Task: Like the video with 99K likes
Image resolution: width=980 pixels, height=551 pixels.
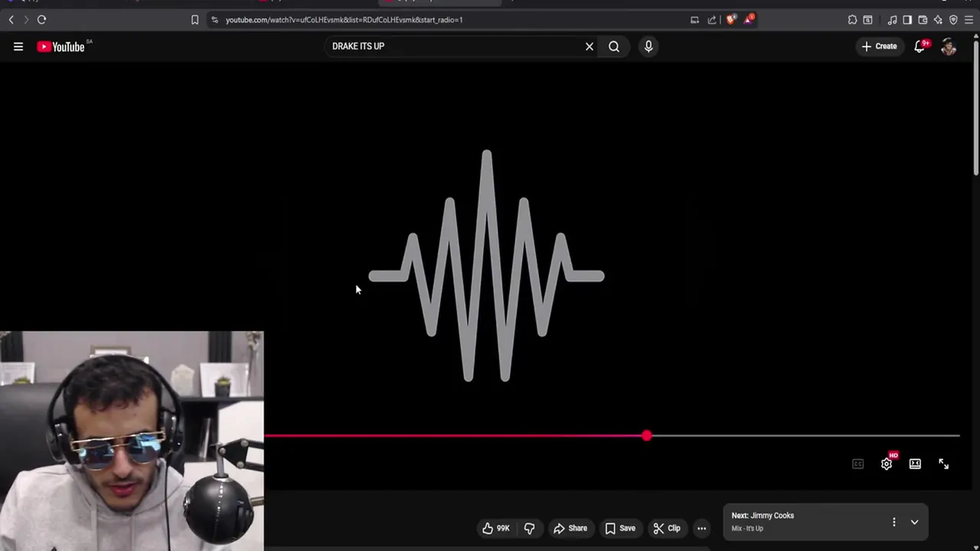Action: [495, 528]
